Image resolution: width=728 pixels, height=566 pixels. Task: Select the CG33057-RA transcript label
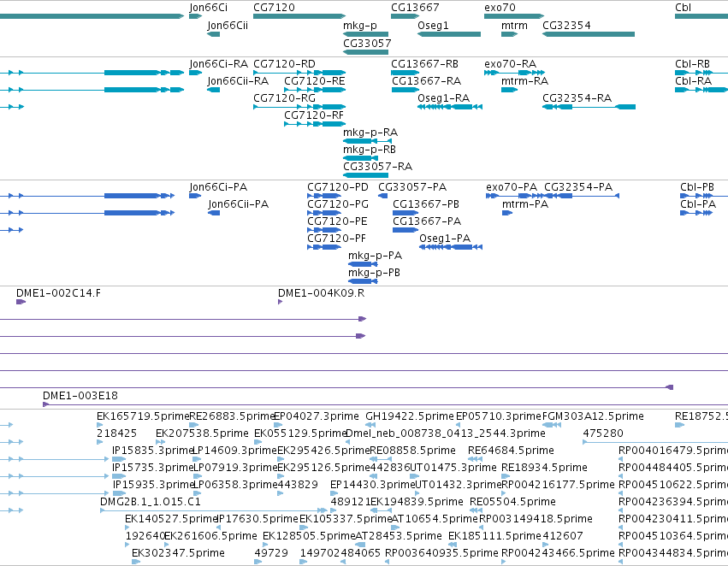coord(377,167)
